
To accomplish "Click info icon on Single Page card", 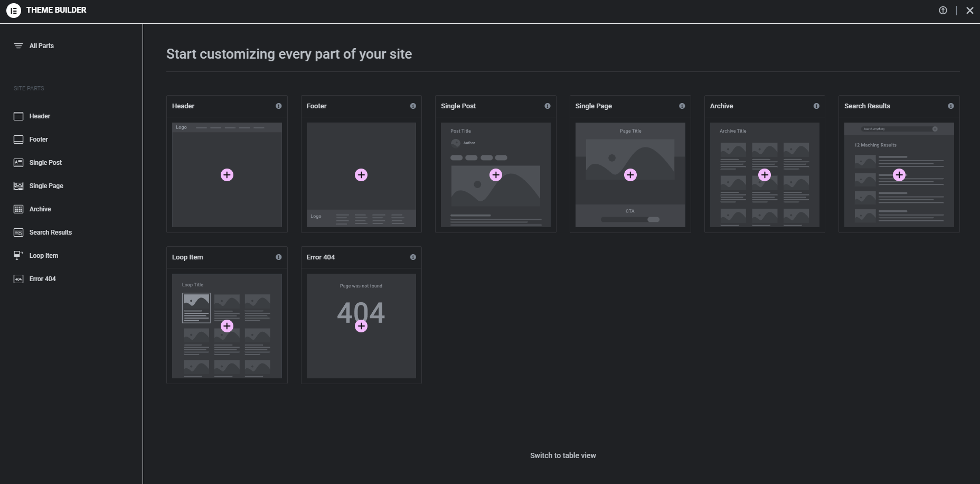I will point(682,106).
